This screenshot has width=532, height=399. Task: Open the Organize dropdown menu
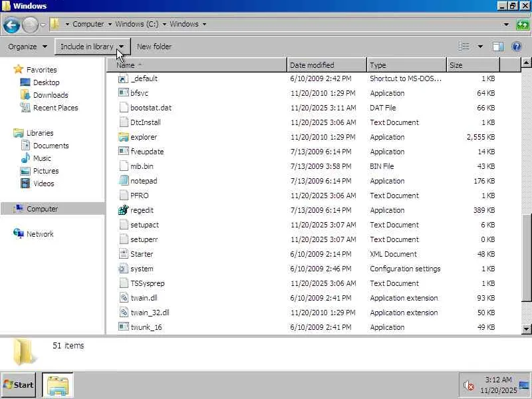click(27, 47)
